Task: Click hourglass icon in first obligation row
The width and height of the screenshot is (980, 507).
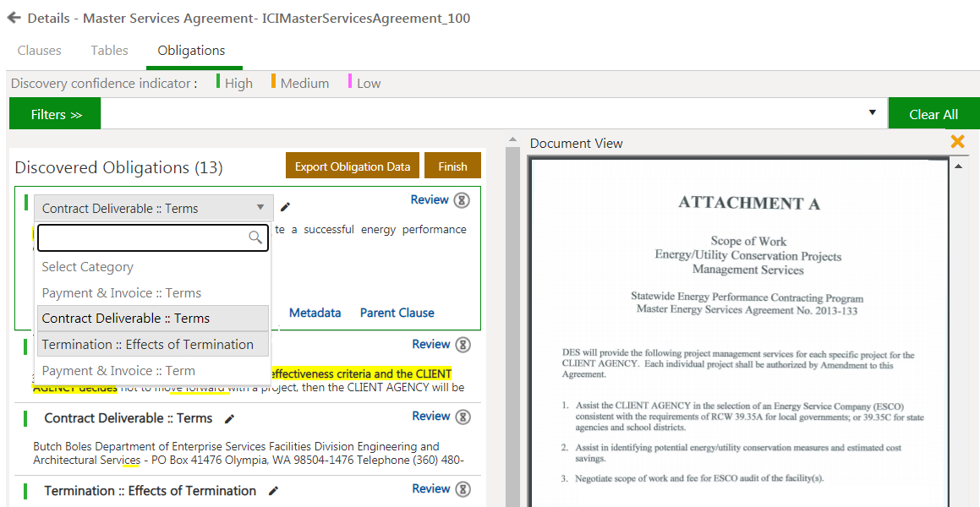Action: pyautogui.click(x=462, y=200)
